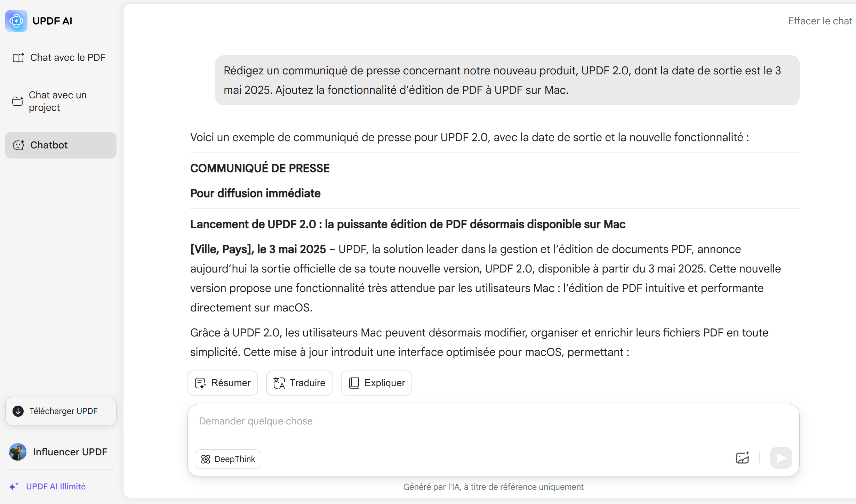Click the UPDF AI Illimité sparkle icon
This screenshot has width=856, height=504.
pos(14,486)
